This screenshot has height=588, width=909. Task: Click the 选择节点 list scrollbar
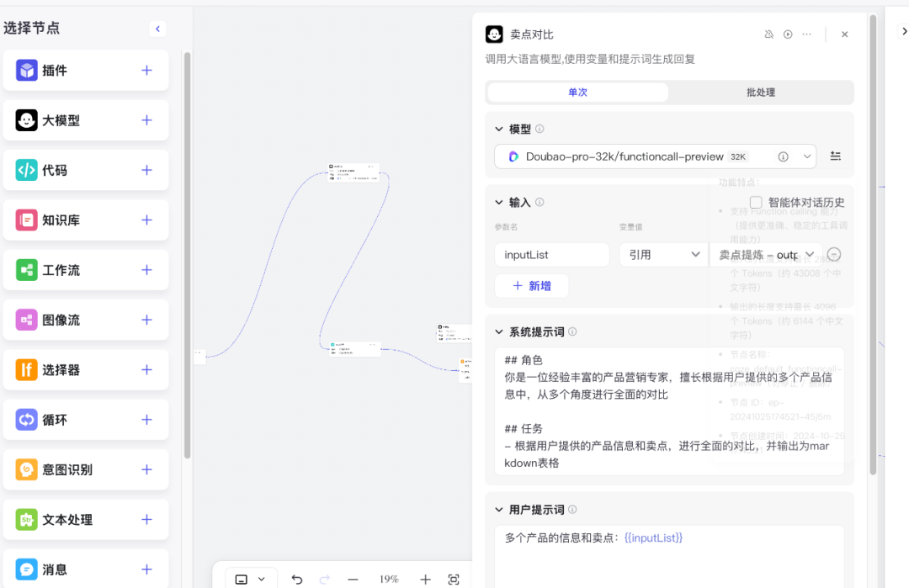click(187, 255)
